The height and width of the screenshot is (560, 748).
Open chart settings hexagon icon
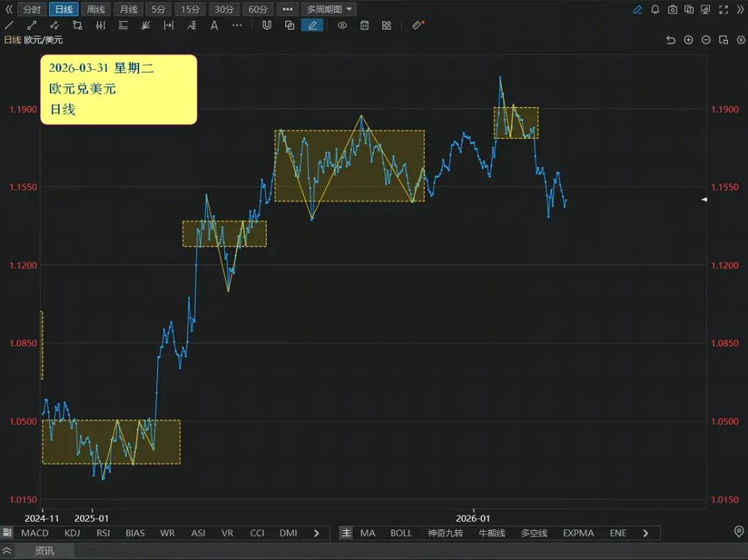(x=741, y=40)
